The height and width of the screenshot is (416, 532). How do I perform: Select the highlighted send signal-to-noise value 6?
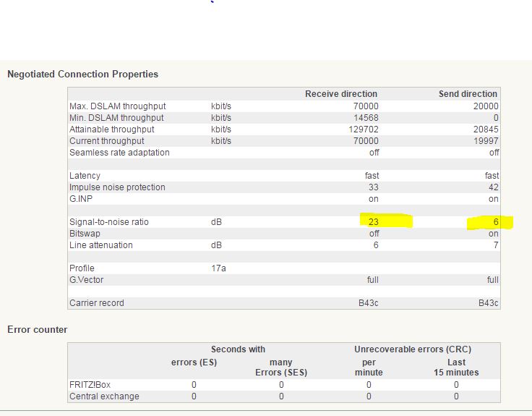click(x=495, y=222)
